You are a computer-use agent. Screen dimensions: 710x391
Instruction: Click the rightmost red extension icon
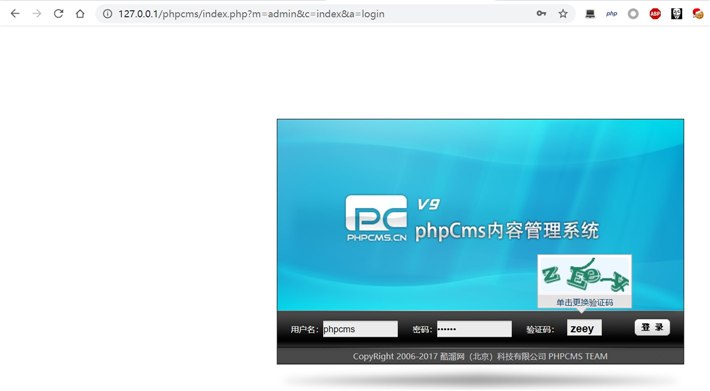click(x=698, y=14)
